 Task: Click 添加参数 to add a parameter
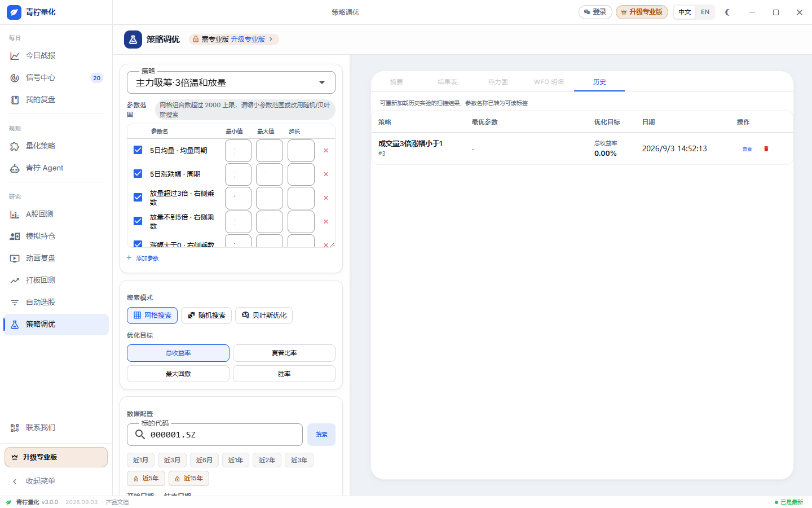(x=143, y=258)
